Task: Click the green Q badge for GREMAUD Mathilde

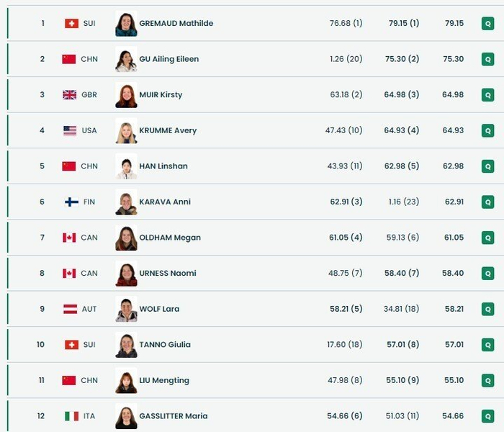Action: (487, 23)
